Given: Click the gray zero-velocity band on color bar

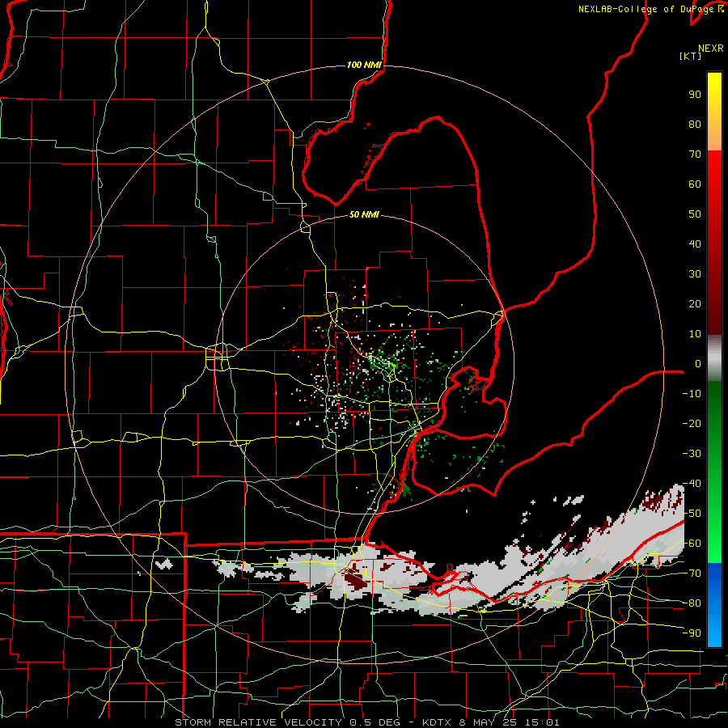Looking at the screenshot, I should click(714, 358).
